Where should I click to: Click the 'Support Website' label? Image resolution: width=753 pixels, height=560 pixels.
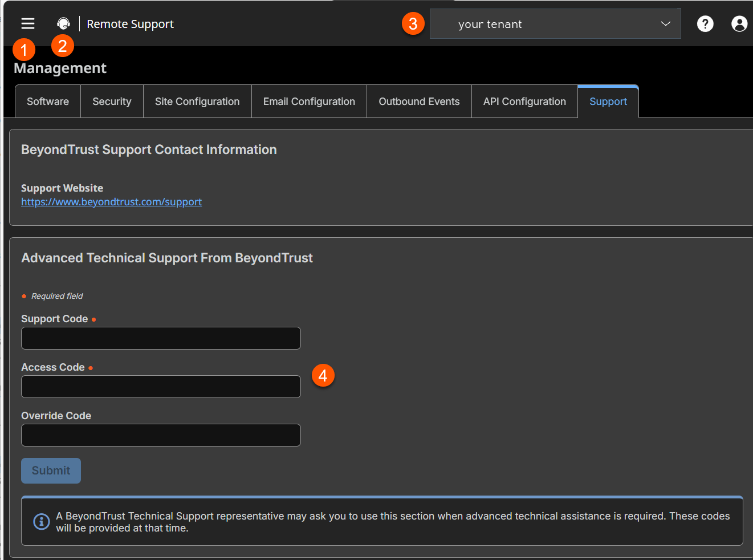(62, 188)
